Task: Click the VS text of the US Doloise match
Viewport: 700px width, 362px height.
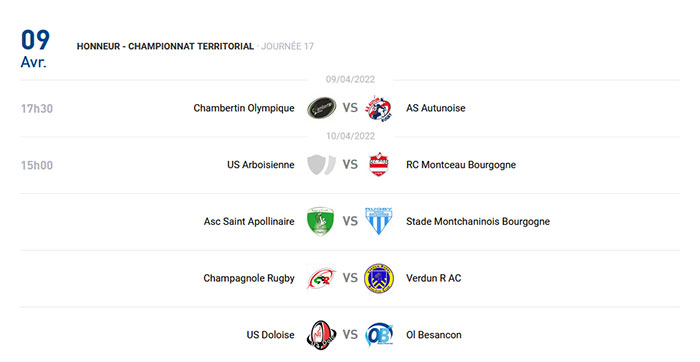Action: click(350, 335)
